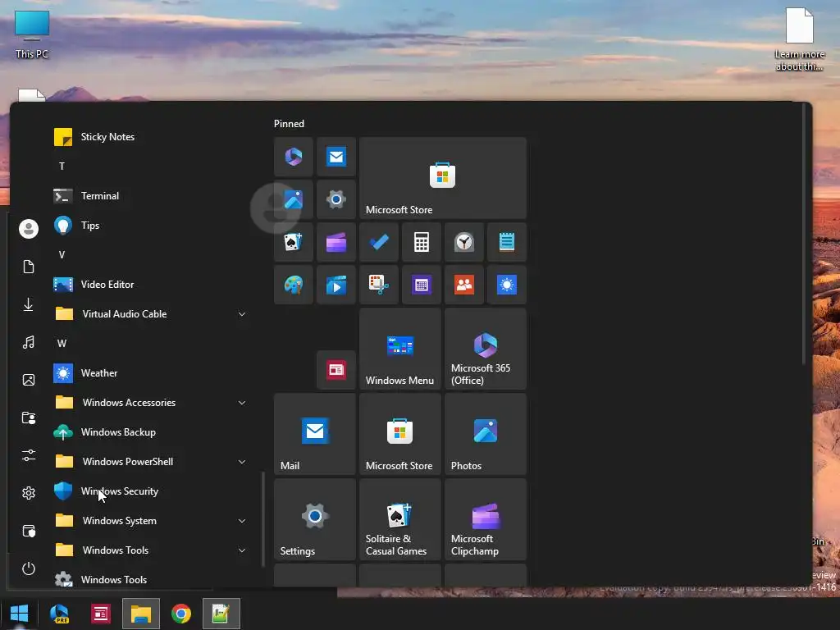Open Pictures from the sidebar
This screenshot has height=630, width=840.
tap(29, 380)
